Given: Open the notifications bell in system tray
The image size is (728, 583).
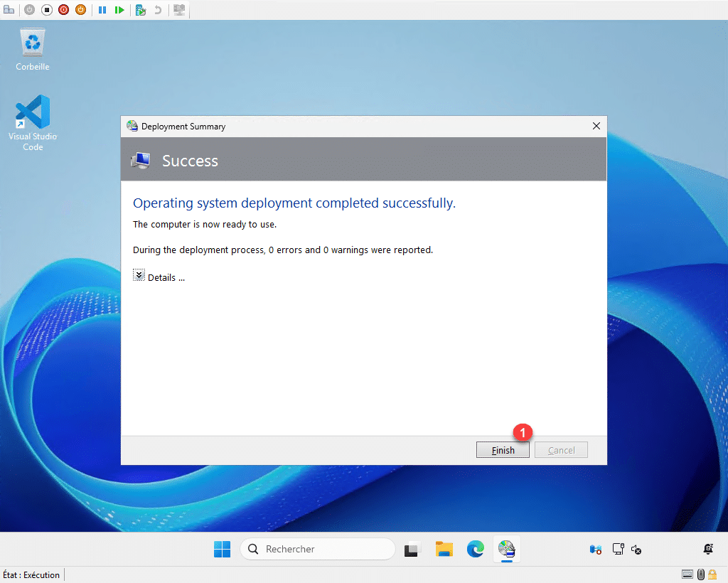Looking at the screenshot, I should click(x=707, y=549).
